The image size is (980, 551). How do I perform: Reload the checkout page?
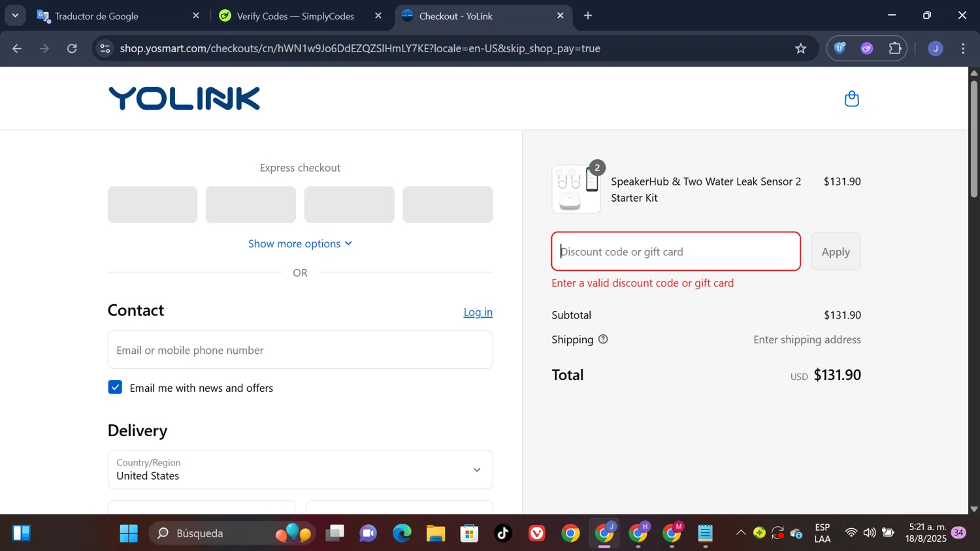[73, 48]
